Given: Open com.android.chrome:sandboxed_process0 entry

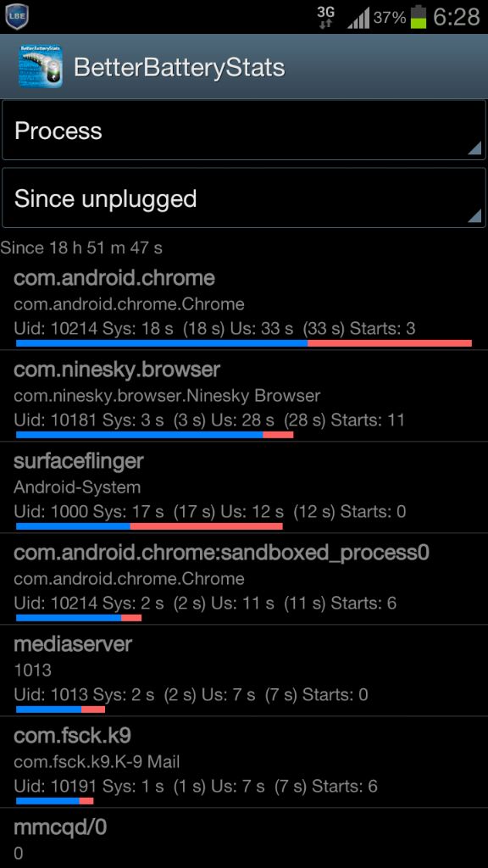Looking at the screenshot, I should 244,579.
